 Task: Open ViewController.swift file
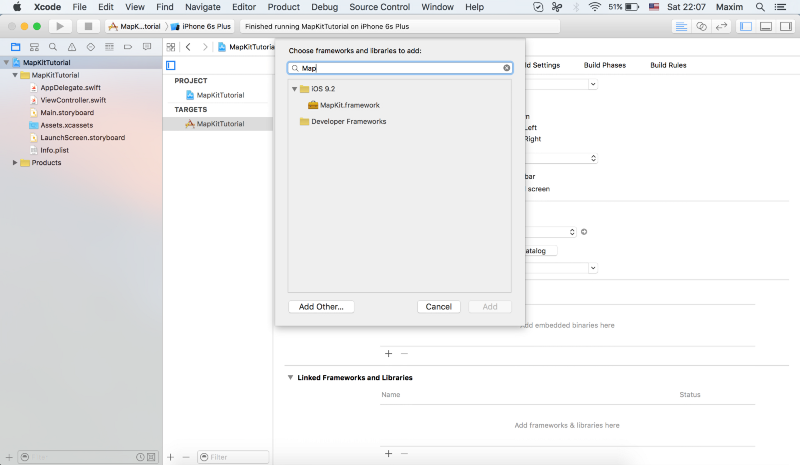point(73,100)
